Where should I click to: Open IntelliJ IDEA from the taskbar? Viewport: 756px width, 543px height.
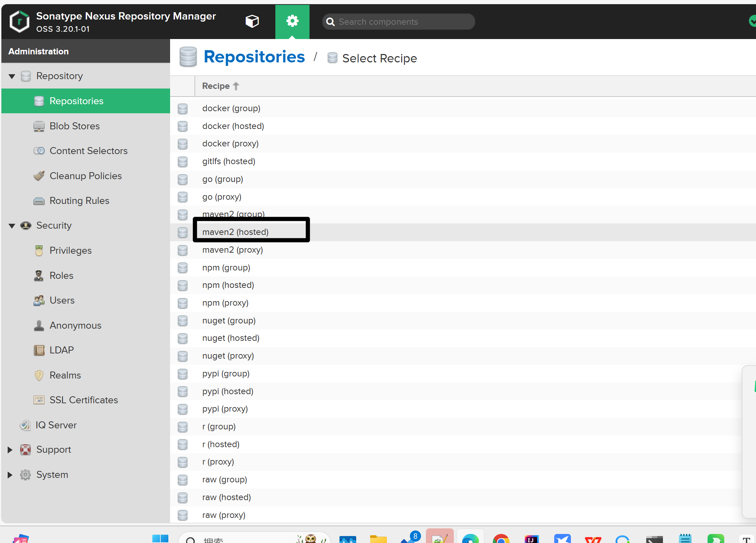click(x=532, y=539)
